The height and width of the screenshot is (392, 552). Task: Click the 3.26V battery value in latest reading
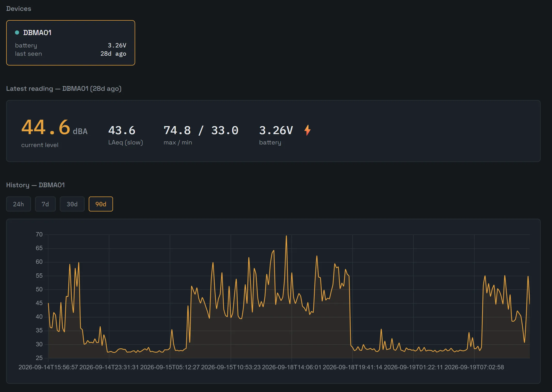point(276,130)
